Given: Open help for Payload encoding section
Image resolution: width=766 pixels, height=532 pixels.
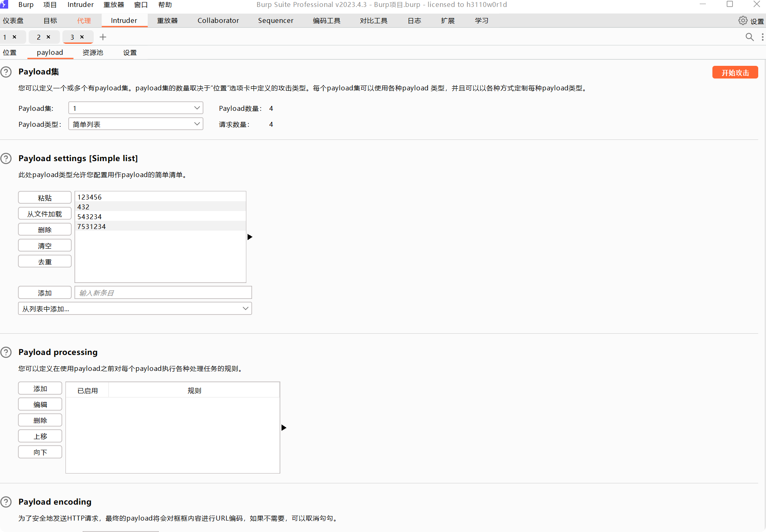Looking at the screenshot, I should click(x=6, y=502).
